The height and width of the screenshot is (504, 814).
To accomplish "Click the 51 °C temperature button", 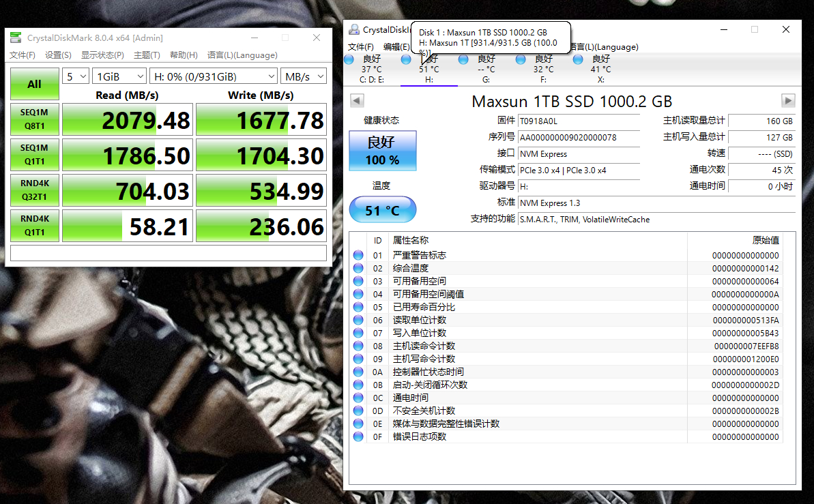I will [383, 209].
